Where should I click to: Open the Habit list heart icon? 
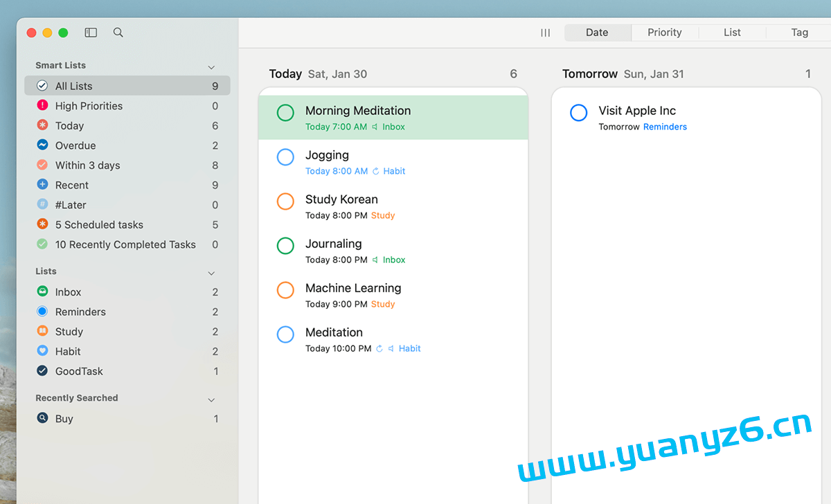(x=42, y=352)
